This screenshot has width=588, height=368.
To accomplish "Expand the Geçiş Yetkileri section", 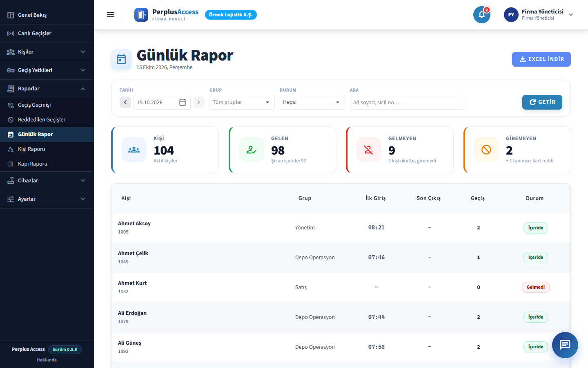I will pyautogui.click(x=47, y=70).
